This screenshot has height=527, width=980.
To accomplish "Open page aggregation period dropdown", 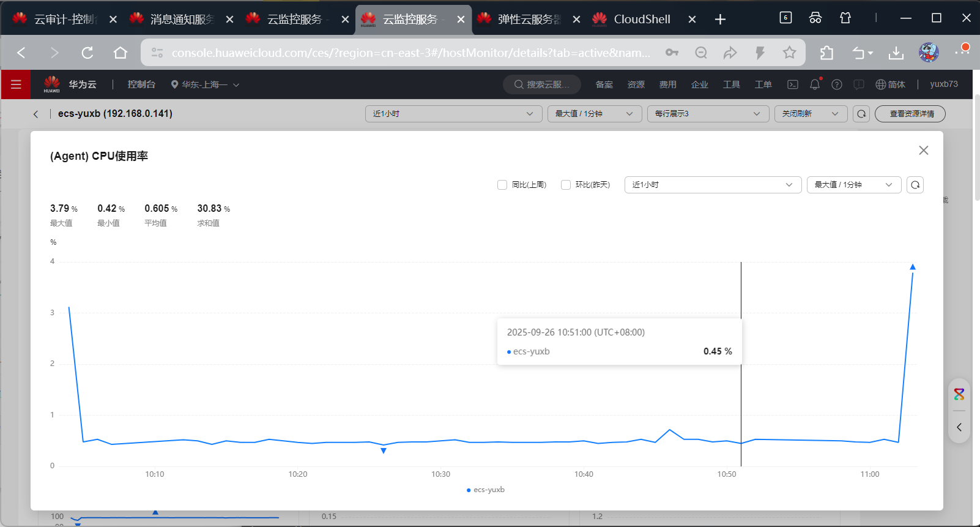I will 595,114.
